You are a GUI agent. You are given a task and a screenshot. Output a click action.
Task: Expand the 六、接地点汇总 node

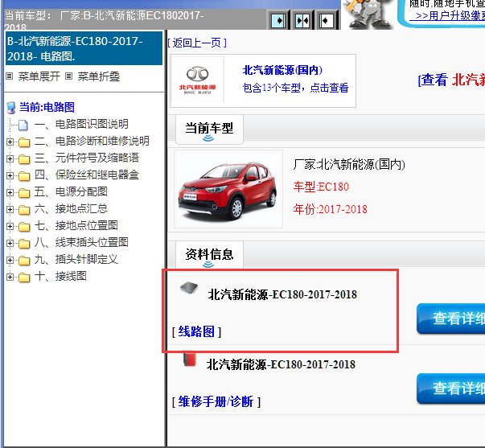(x=10, y=209)
